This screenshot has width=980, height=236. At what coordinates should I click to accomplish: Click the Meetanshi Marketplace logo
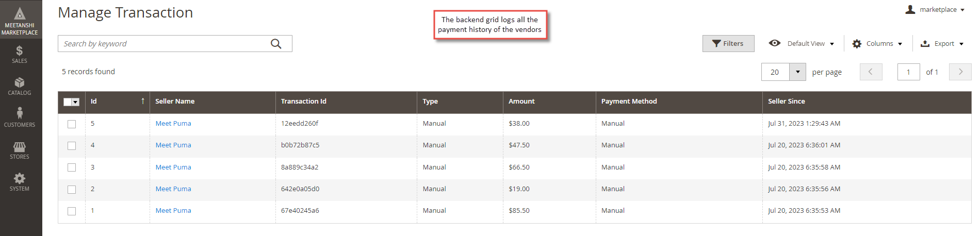(x=20, y=21)
